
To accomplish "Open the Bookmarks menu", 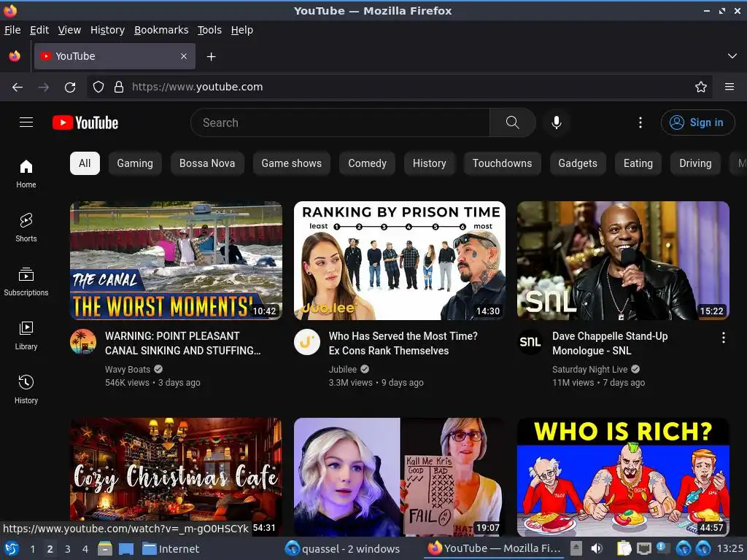I will (x=161, y=30).
